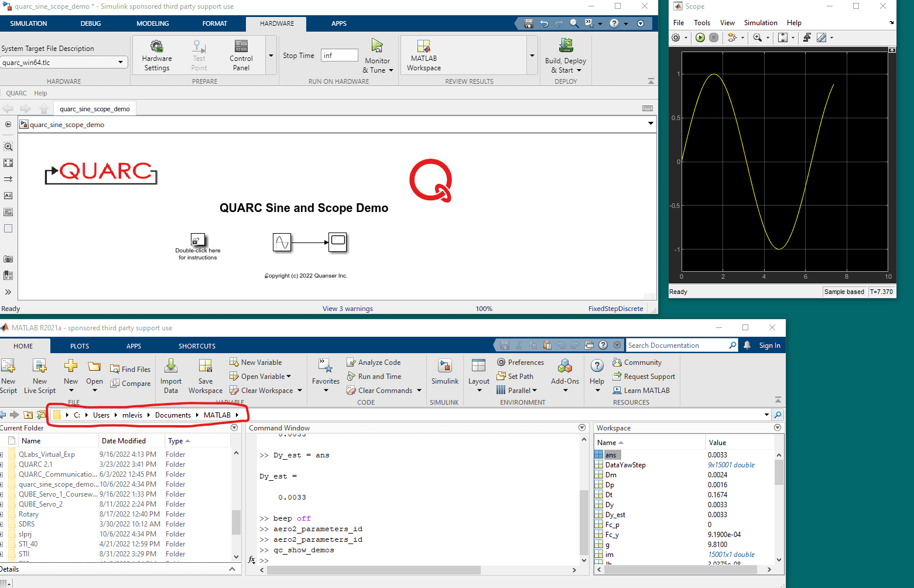
Task: Expand the Review Results gallery arrow
Action: (532, 56)
